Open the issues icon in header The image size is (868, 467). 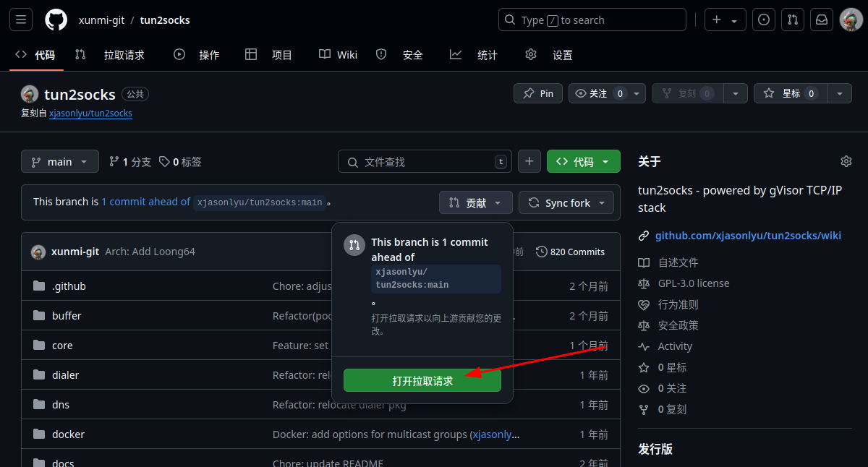pyautogui.click(x=764, y=20)
